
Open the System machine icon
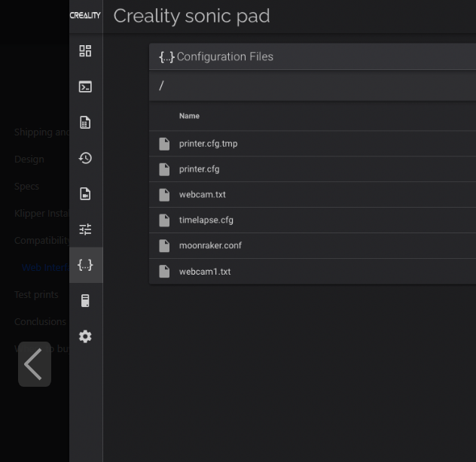coord(85,301)
